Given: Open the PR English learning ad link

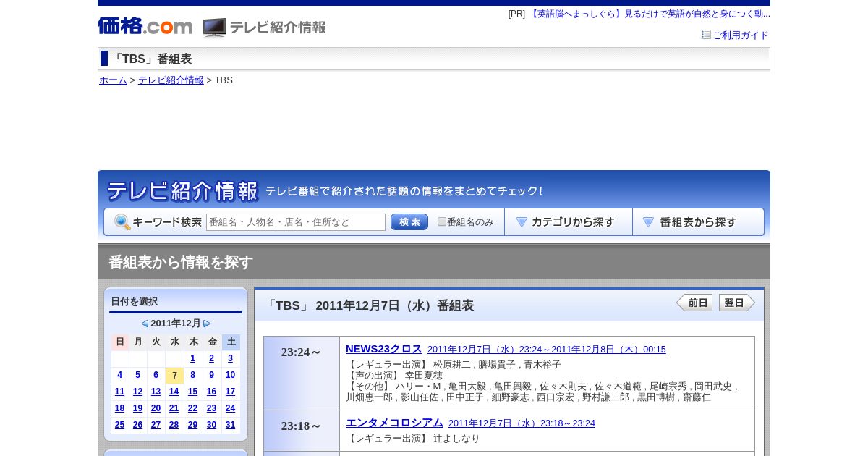Looking at the screenshot, I should pos(650,14).
